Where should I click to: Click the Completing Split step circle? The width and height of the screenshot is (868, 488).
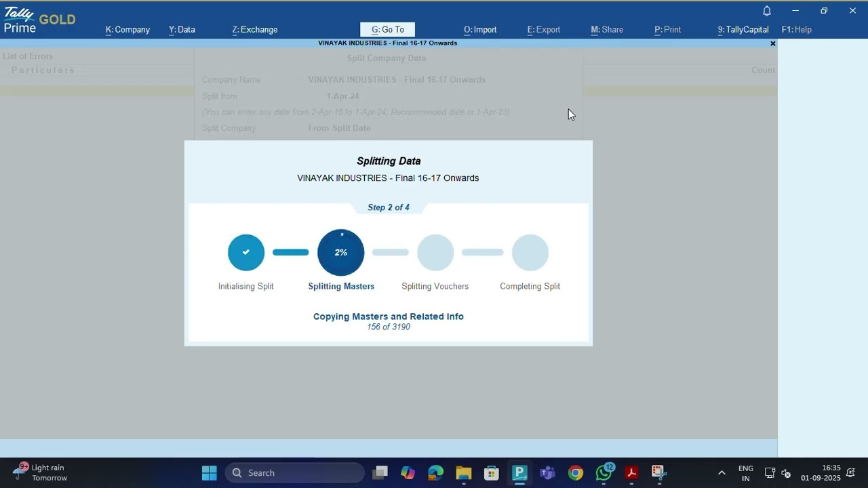click(x=530, y=252)
